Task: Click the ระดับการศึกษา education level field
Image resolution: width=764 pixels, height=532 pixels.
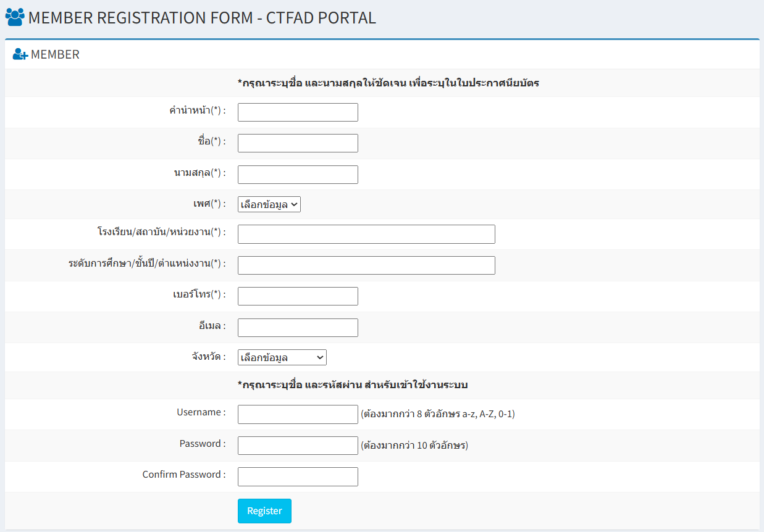Action: [366, 265]
